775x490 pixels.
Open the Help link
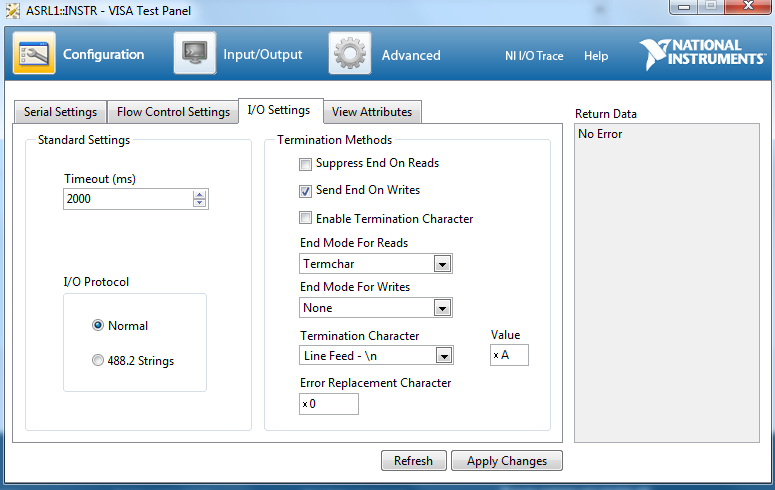[596, 56]
